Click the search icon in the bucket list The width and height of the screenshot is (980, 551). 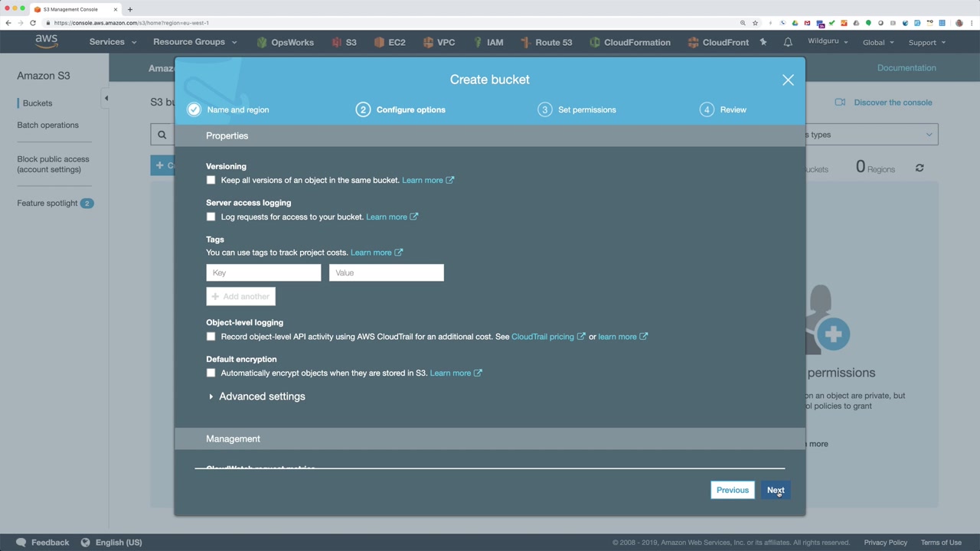click(x=162, y=135)
